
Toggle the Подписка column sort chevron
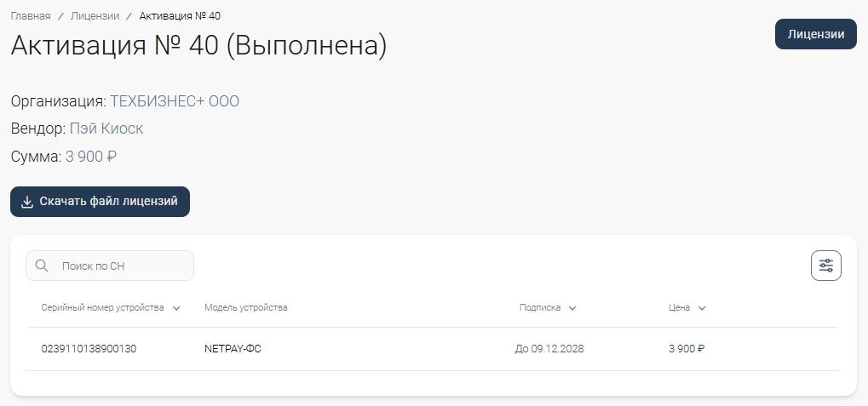click(x=572, y=308)
